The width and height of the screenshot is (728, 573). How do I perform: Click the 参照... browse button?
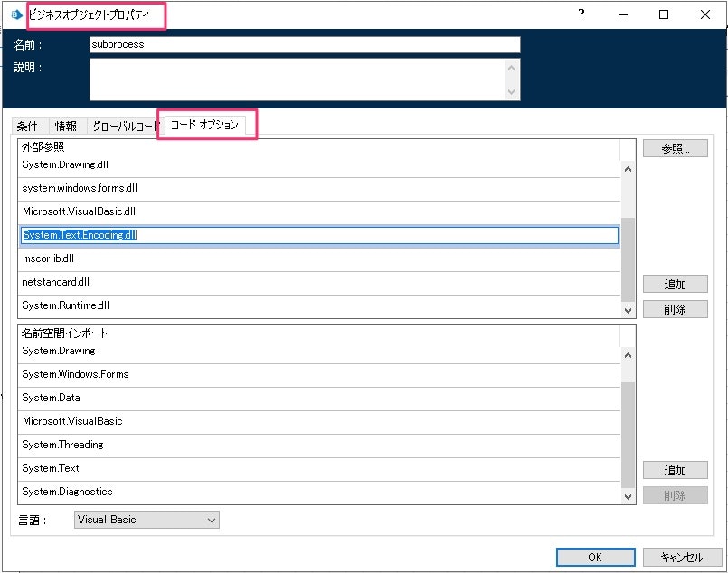click(675, 148)
